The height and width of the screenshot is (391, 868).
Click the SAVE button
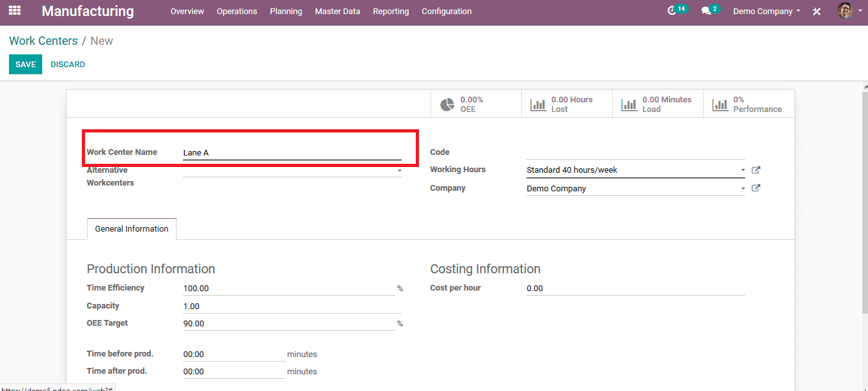tap(26, 65)
